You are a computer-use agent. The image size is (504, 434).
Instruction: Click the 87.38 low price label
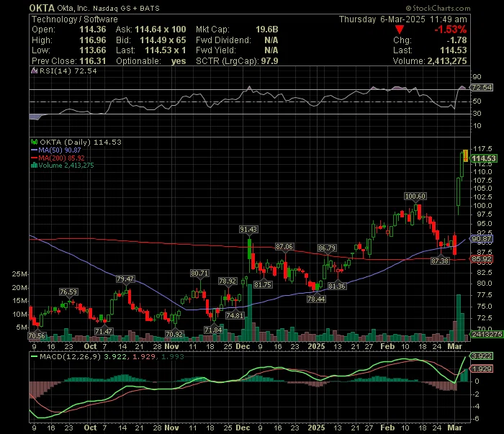[440, 261]
